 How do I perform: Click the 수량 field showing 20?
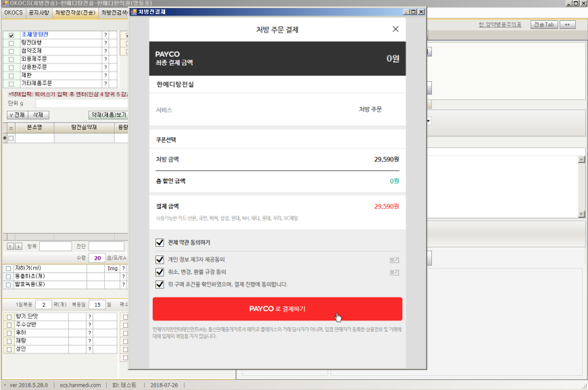tap(97, 258)
